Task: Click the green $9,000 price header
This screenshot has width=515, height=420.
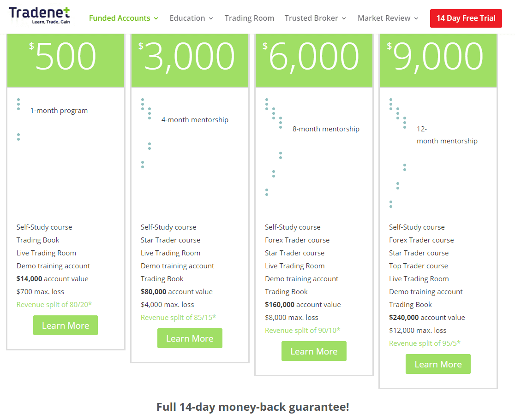Action: (438, 60)
